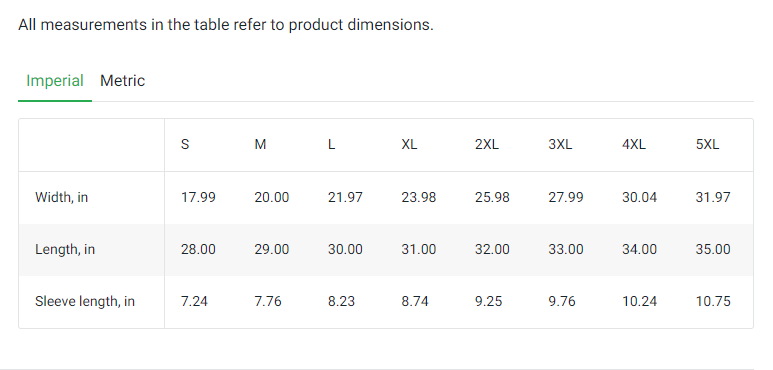Click sleeve length value 10.75 for 5XL
Viewport: 773px width, 370px height.
(x=713, y=302)
